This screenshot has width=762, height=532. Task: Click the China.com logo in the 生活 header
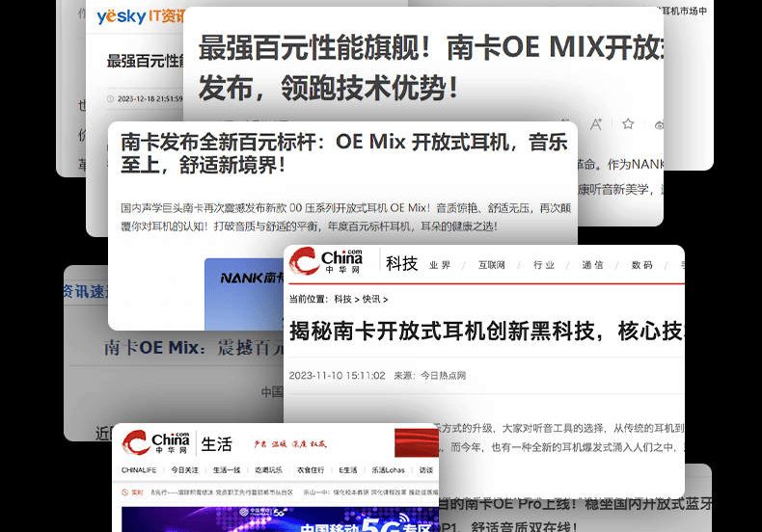coord(156,442)
